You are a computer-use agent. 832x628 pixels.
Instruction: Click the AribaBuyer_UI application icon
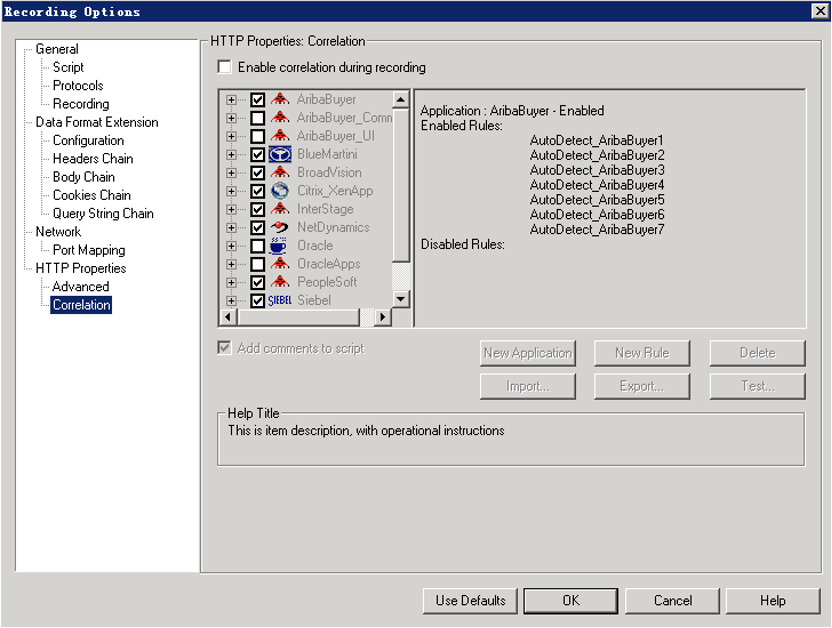pyautogui.click(x=280, y=136)
